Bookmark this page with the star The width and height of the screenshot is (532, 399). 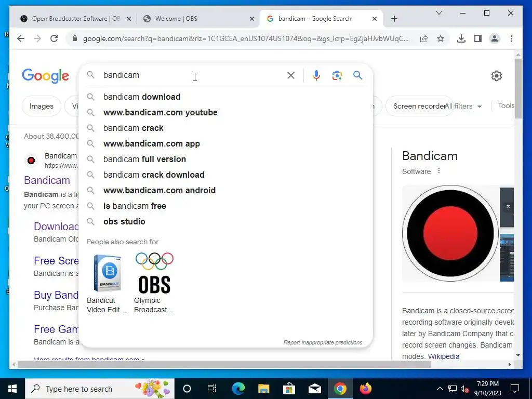(441, 38)
